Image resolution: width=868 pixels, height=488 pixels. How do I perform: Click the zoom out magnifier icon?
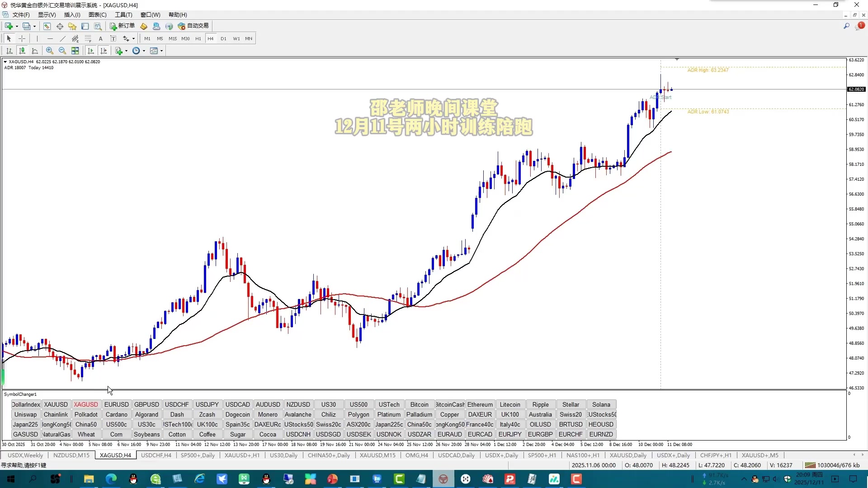62,51
